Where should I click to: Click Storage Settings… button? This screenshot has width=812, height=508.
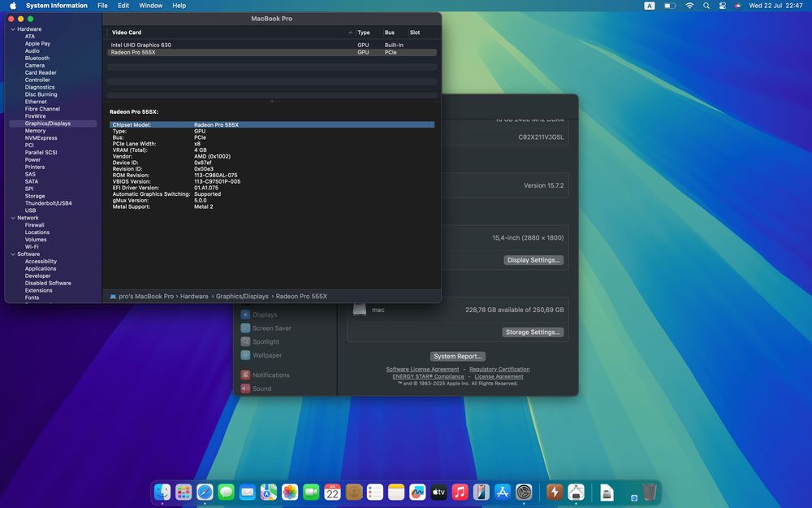point(533,332)
